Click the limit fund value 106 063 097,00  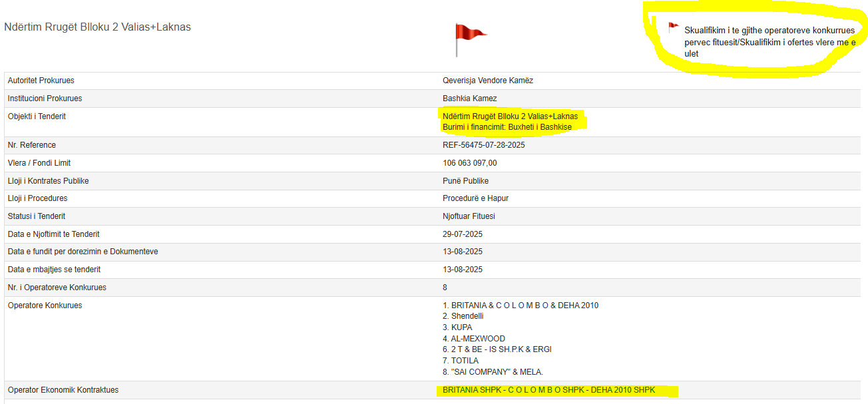(469, 163)
